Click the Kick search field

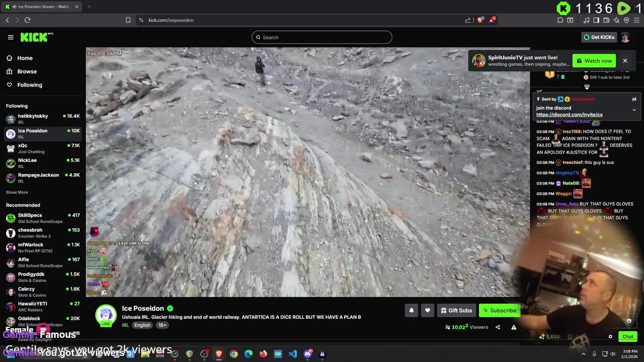(x=322, y=37)
